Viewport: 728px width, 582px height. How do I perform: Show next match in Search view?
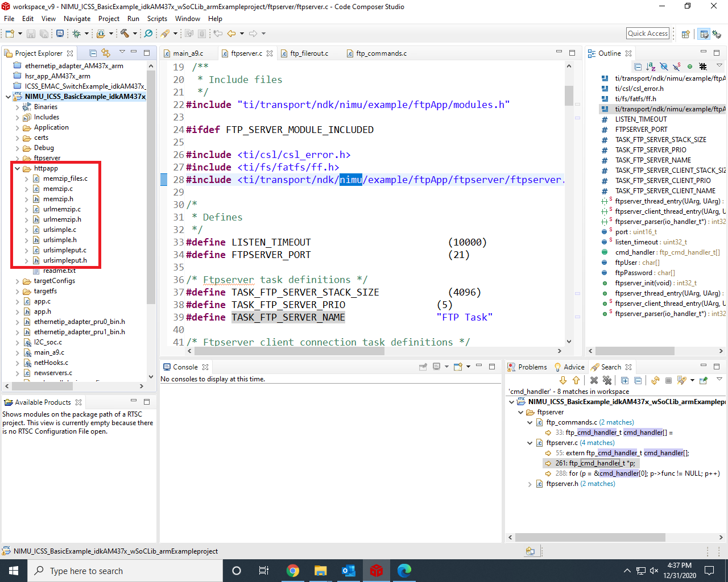pos(563,380)
